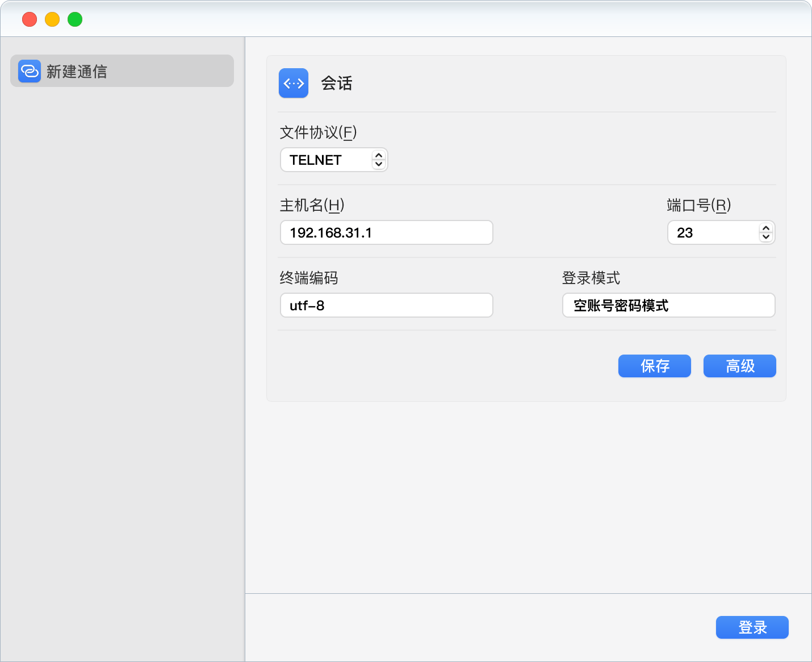Click the 新建通信 link icon in sidebar

click(x=30, y=71)
